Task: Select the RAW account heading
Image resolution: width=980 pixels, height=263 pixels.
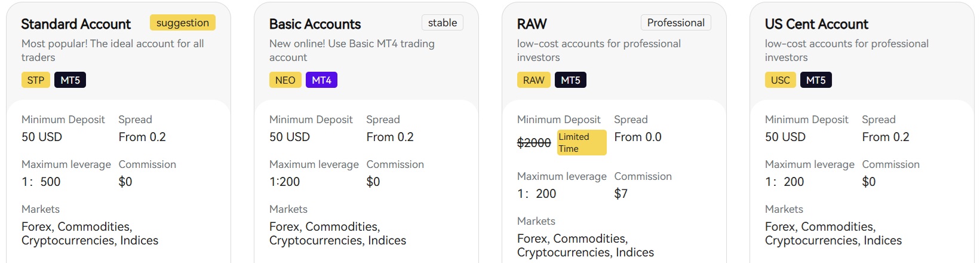Action: [x=532, y=24]
